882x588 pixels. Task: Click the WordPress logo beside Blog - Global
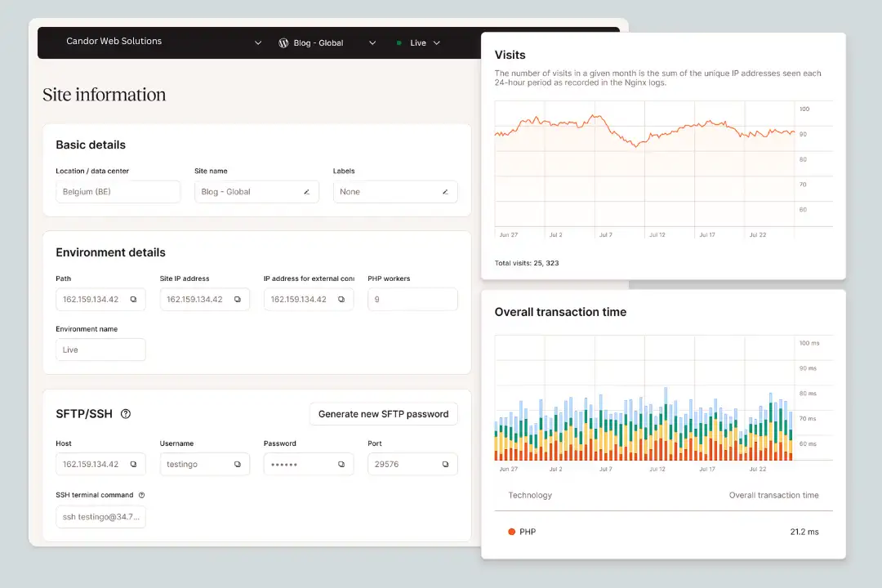tap(283, 42)
